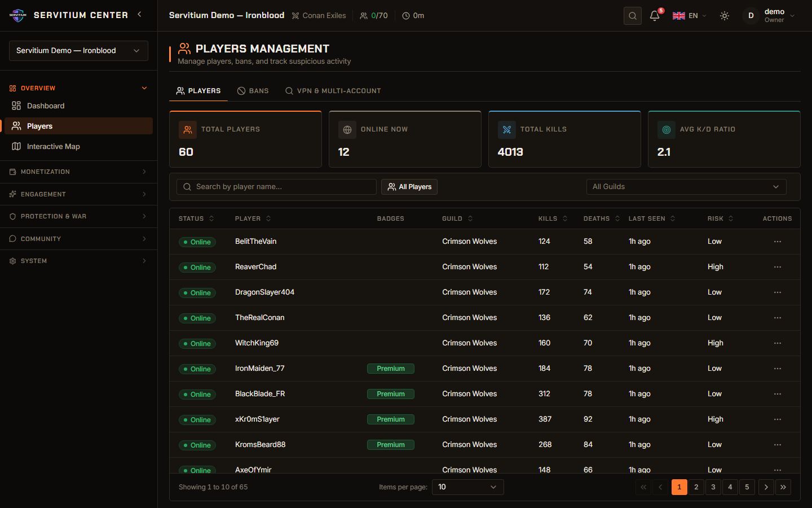This screenshot has height=508, width=812.
Task: Click the search by player name field
Action: tap(276, 187)
